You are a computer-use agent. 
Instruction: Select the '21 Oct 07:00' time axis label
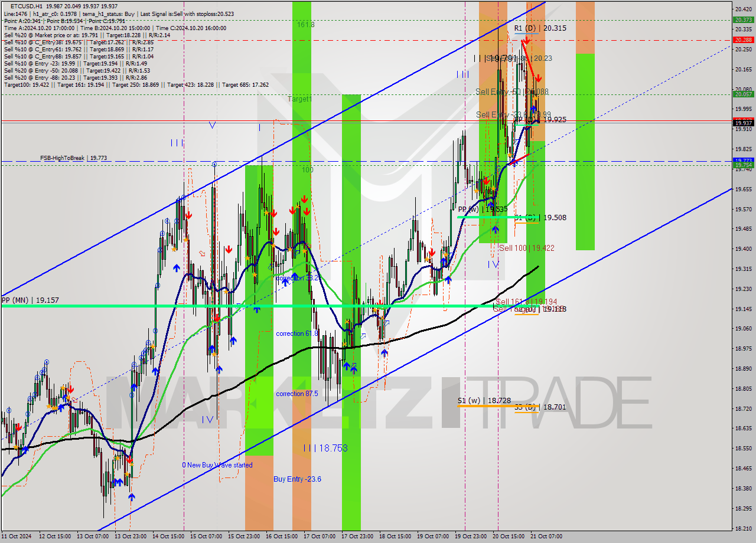click(546, 537)
